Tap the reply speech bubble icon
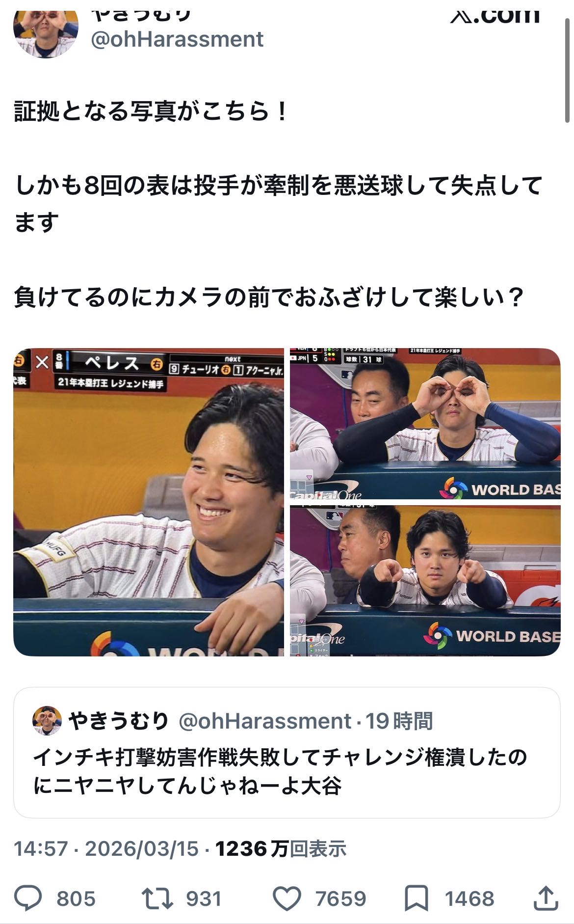574x924 pixels. (28, 898)
